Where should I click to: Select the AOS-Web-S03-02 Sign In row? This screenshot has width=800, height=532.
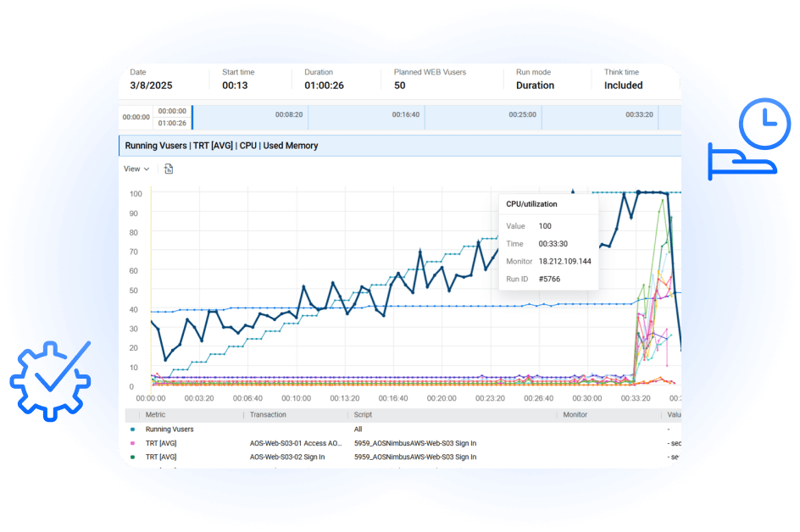click(289, 457)
